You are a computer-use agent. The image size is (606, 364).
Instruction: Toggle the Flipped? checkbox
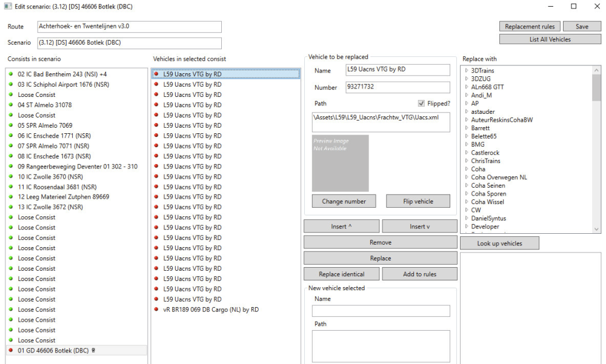click(x=421, y=104)
